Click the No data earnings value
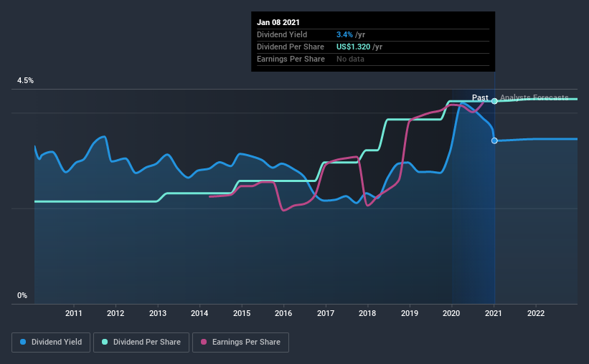This screenshot has height=364, width=589. (x=350, y=59)
